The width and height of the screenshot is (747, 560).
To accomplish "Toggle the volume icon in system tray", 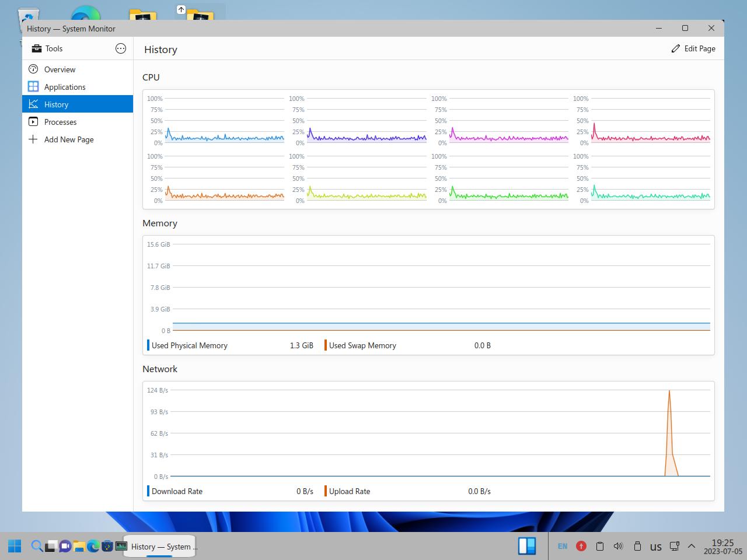I will pyautogui.click(x=618, y=546).
